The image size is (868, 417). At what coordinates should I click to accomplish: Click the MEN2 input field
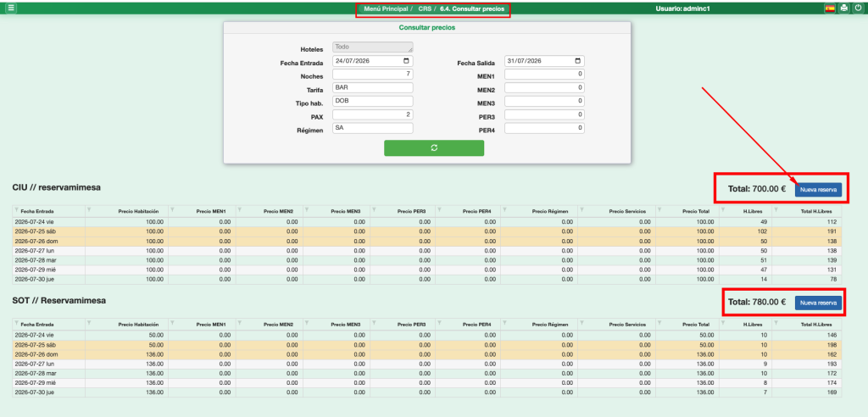pyautogui.click(x=545, y=87)
